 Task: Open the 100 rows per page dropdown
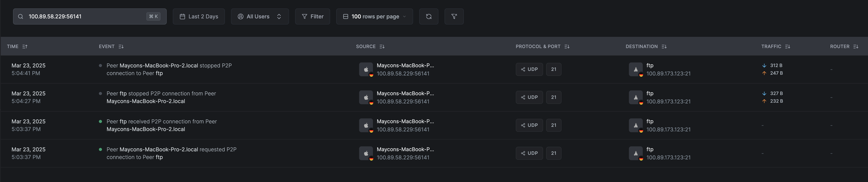374,16
